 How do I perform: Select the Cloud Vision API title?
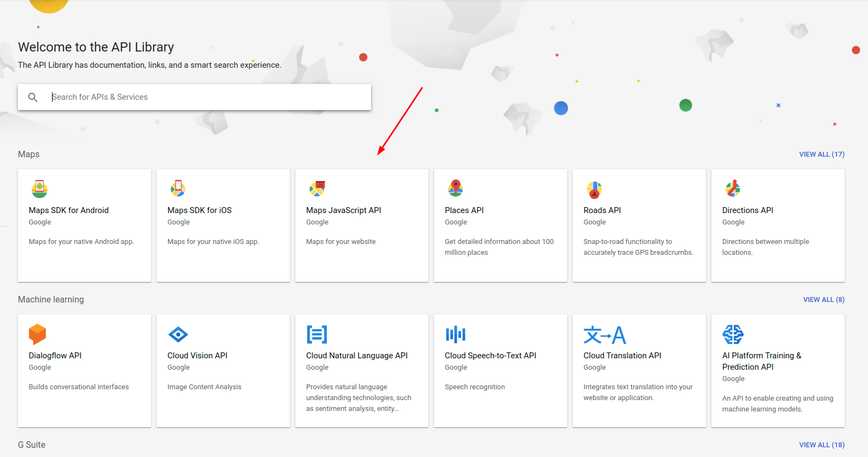click(197, 356)
